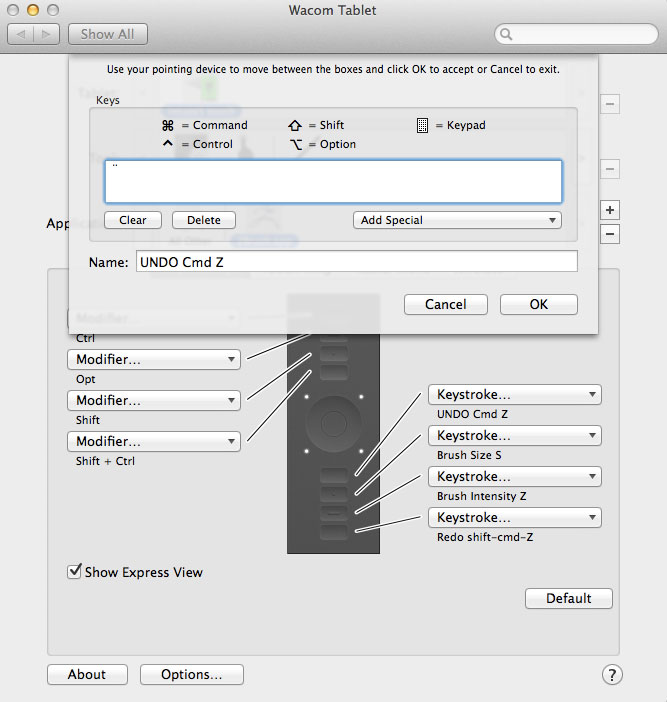Open Keystroke dropdown for Brush Size S
Screen dimensions: 667x702
(514, 436)
